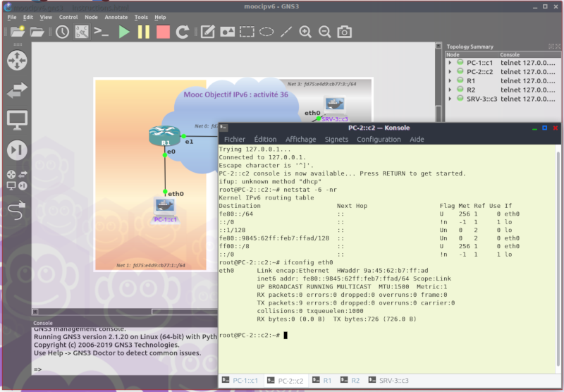Open Édition menu in Konsole
This screenshot has height=392, width=564.
coord(265,139)
